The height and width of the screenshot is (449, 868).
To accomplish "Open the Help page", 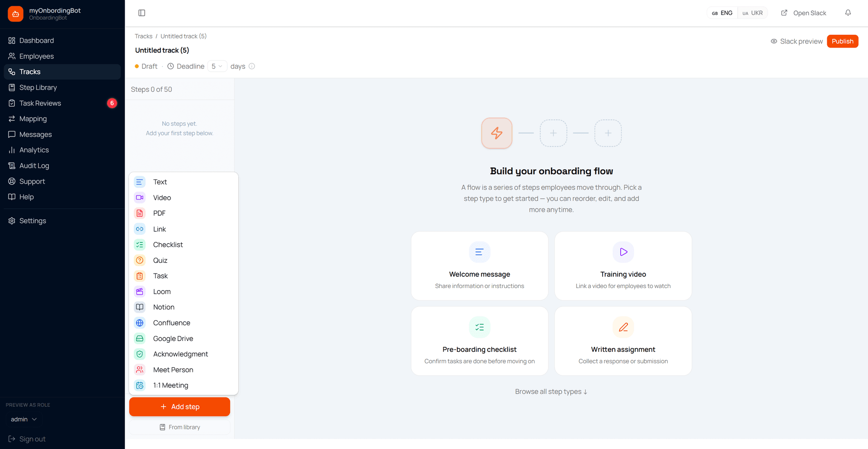I will pos(62,197).
